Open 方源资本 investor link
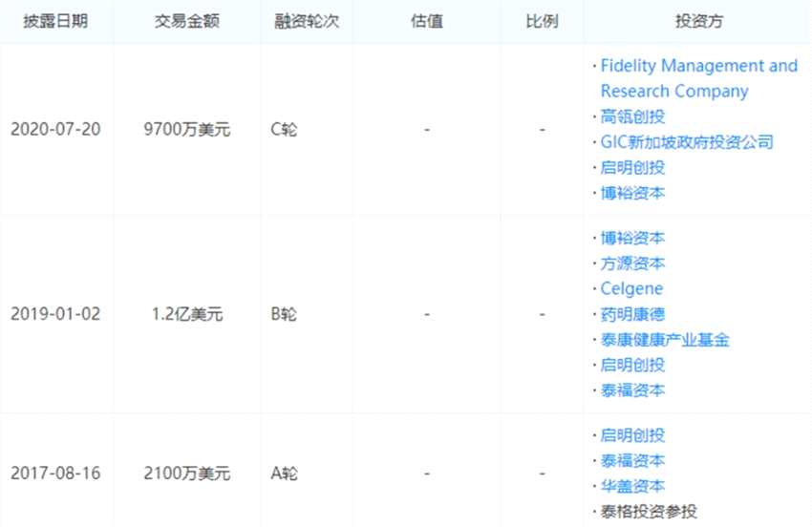This screenshot has width=812, height=527. click(632, 263)
